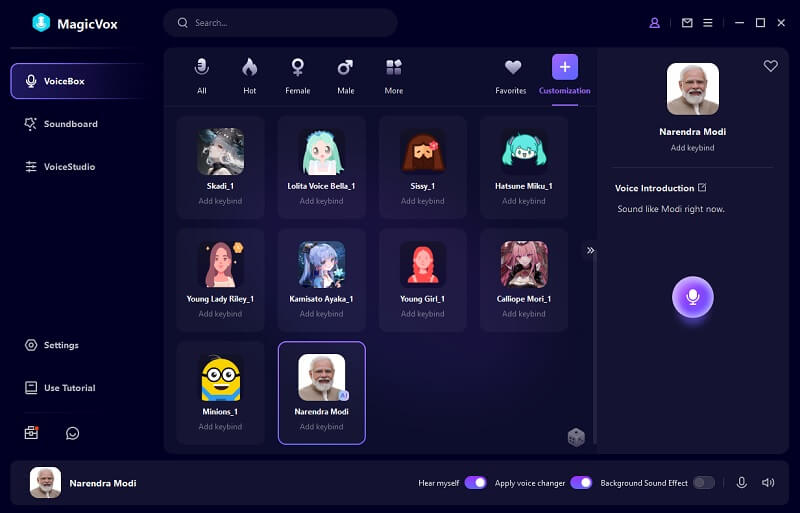
Task: Click the VoiceStudio sliders icon
Action: point(31,166)
